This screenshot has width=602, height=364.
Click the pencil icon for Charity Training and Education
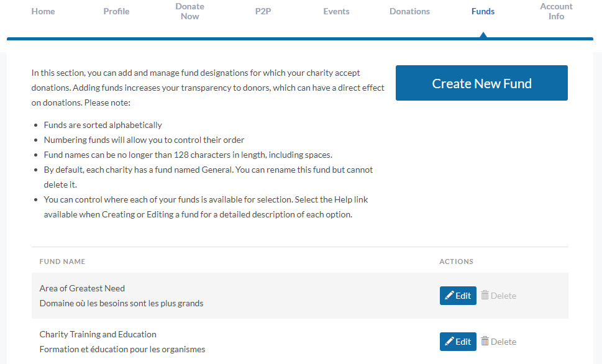point(449,342)
